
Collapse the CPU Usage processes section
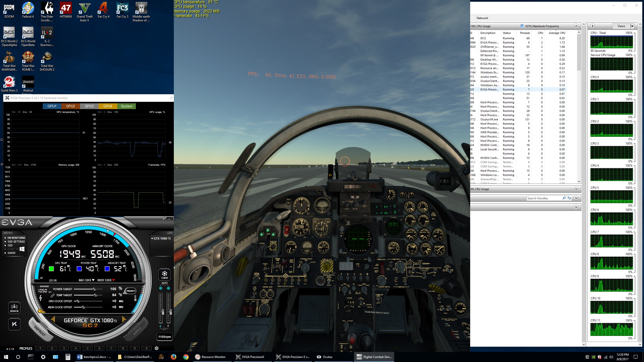click(x=576, y=26)
